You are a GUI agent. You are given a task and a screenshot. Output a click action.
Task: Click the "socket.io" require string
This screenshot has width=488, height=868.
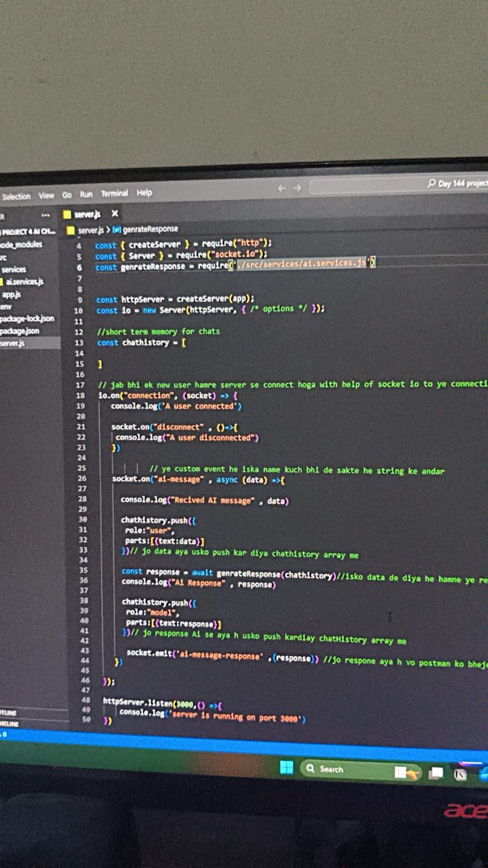tap(236, 254)
